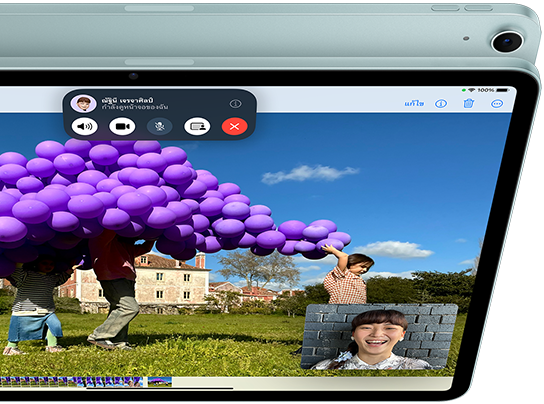Viewport: 544px width, 404px height.
Task: Tap the battery indicator in status bar
Action: click(502, 90)
